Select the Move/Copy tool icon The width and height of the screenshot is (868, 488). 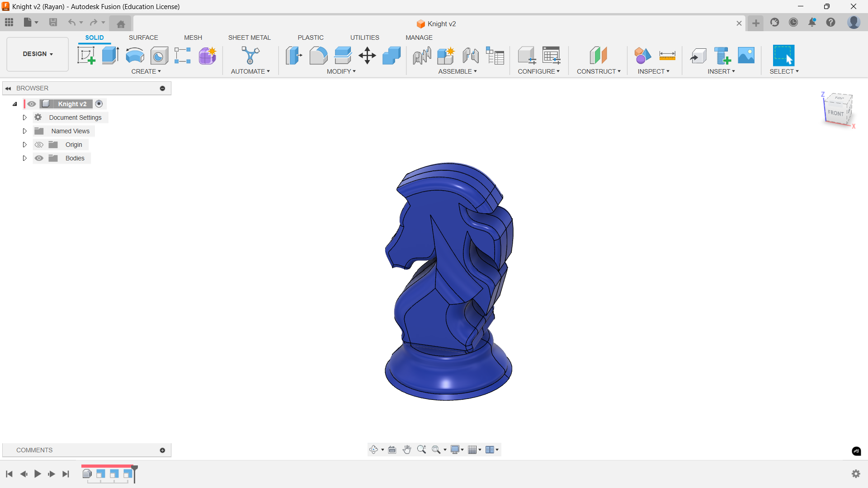[367, 56]
